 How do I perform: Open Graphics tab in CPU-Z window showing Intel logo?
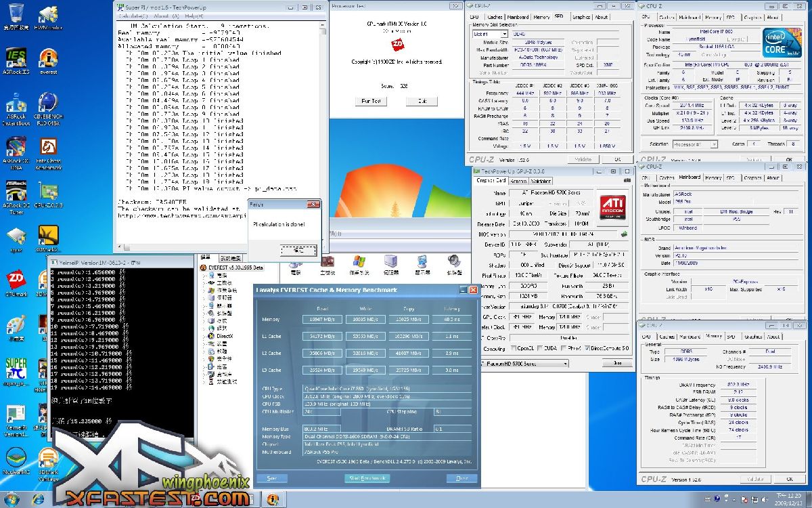(752, 18)
